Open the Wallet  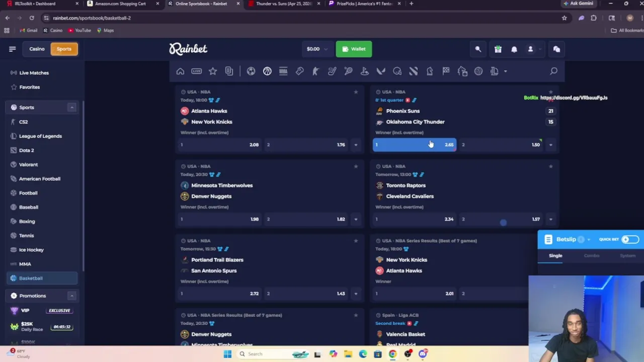pos(354,49)
